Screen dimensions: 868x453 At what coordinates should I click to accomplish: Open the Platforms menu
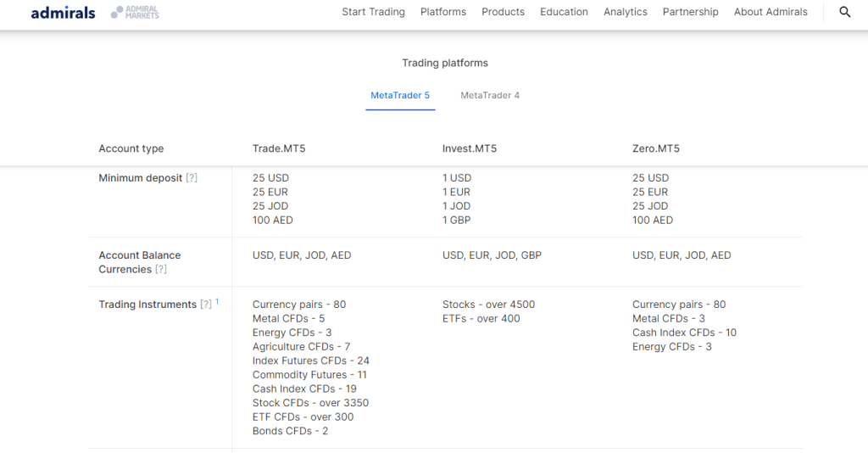[443, 12]
